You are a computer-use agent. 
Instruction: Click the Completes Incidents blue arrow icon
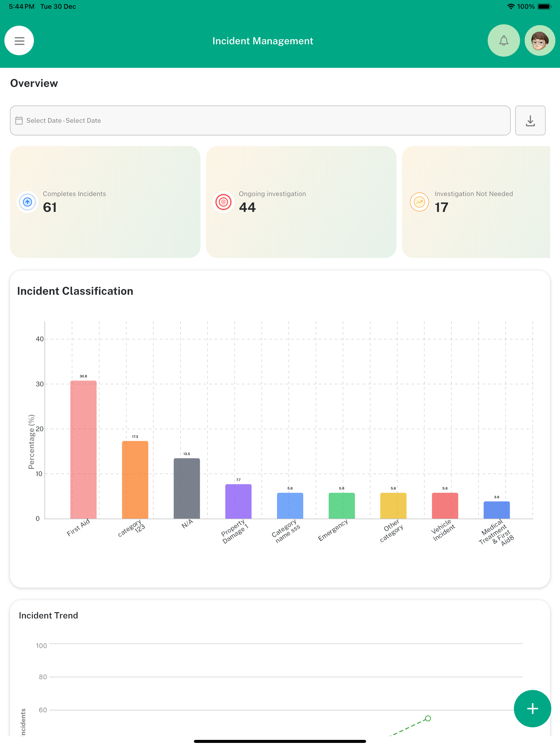(x=27, y=202)
